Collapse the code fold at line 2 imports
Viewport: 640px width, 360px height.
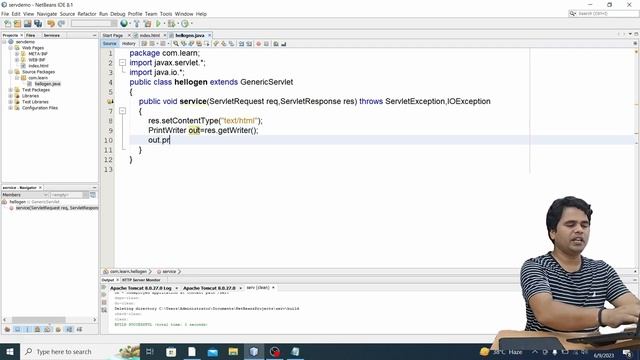[x=122, y=62]
